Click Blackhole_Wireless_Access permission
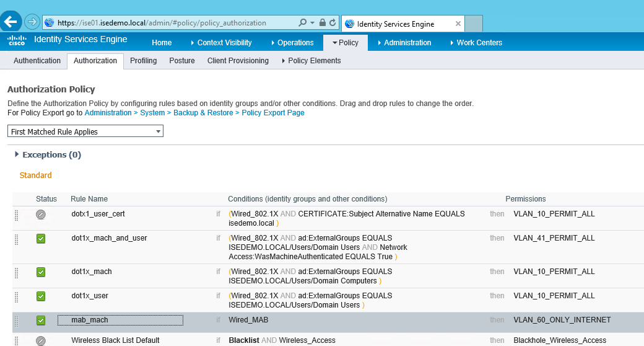The width and height of the screenshot is (644, 346). click(x=560, y=340)
